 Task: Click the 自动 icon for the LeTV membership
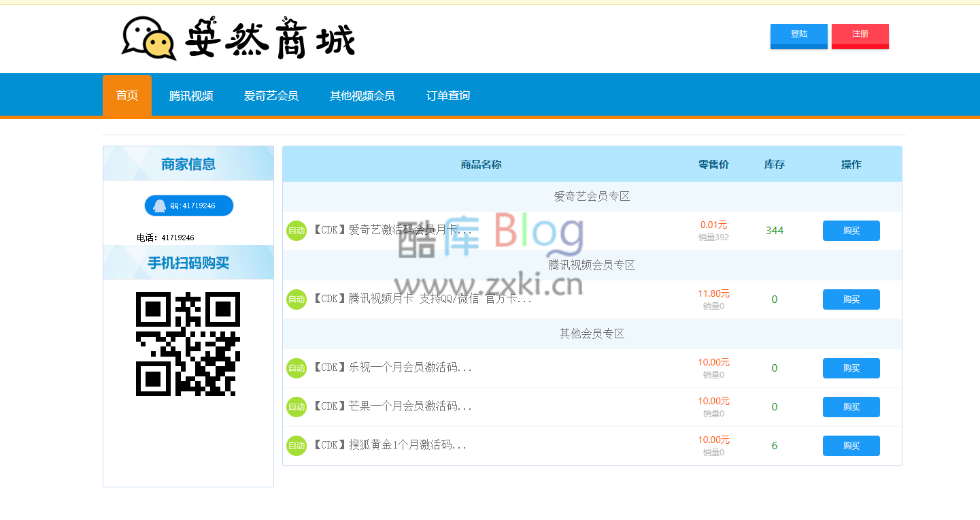(297, 368)
